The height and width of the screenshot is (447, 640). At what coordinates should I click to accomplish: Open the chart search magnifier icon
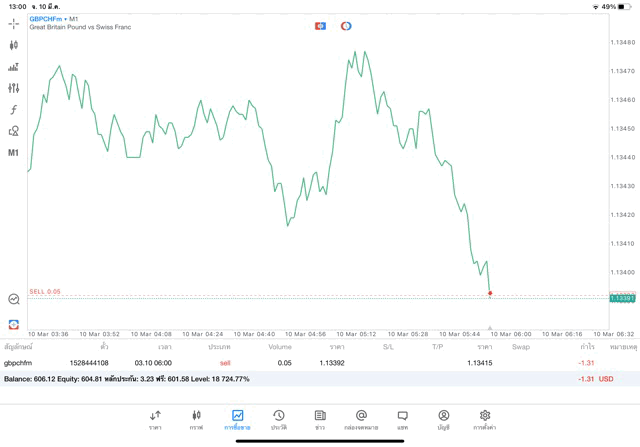point(14,299)
